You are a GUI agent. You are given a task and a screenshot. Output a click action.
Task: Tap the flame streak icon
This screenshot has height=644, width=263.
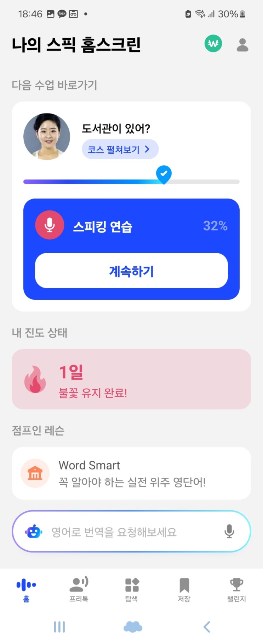coord(35,379)
